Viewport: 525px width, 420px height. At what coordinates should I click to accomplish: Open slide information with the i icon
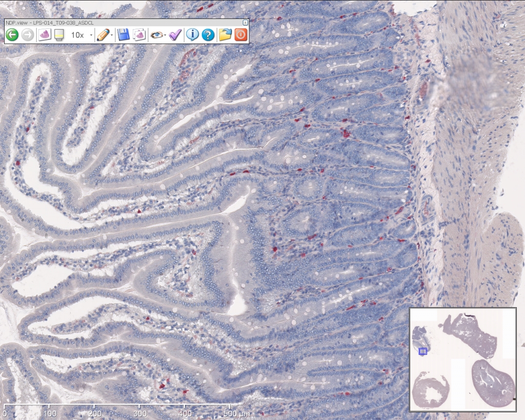point(193,35)
